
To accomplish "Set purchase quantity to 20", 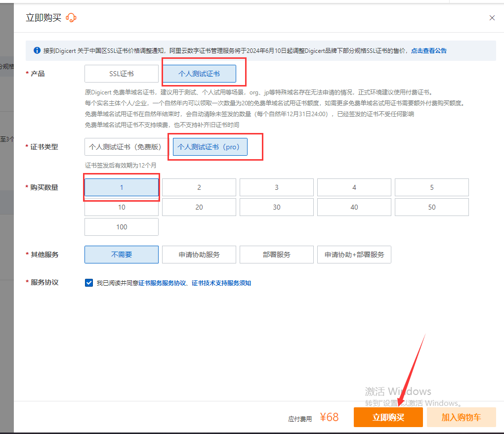I will [x=199, y=207].
